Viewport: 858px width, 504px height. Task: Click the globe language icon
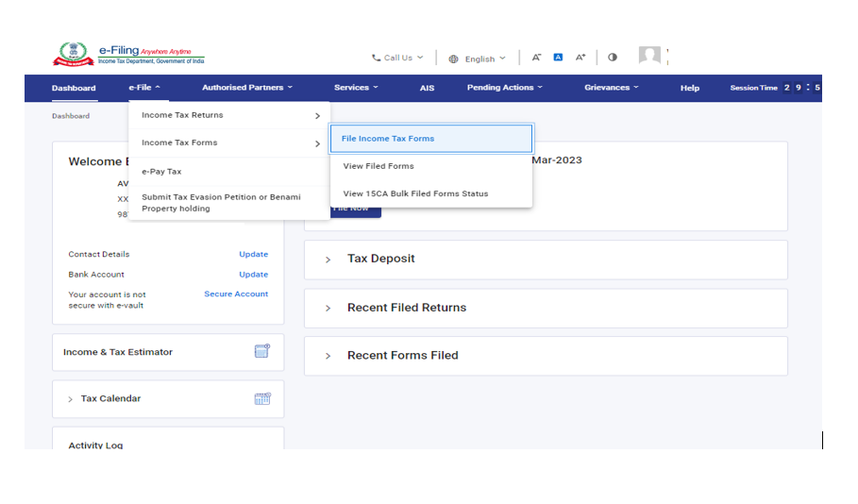(454, 59)
